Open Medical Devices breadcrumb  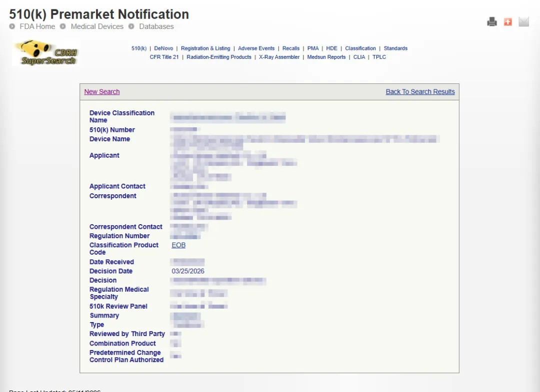(x=97, y=26)
